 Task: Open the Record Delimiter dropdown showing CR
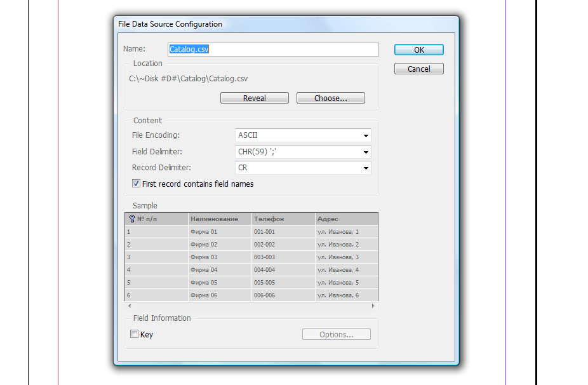[x=303, y=168]
